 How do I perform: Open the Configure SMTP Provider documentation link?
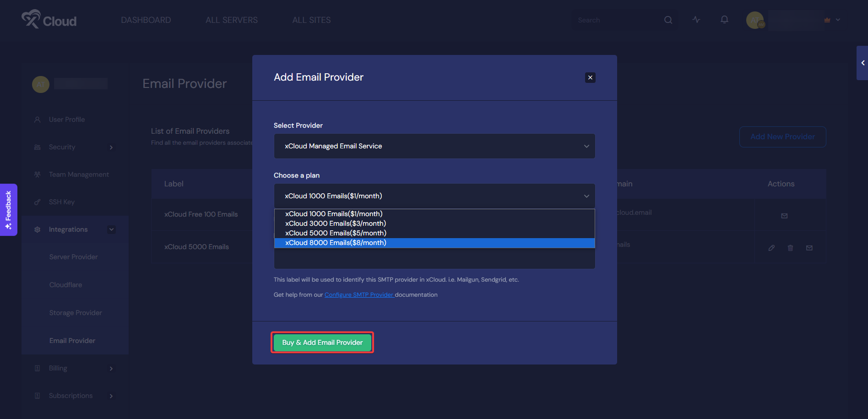click(359, 294)
